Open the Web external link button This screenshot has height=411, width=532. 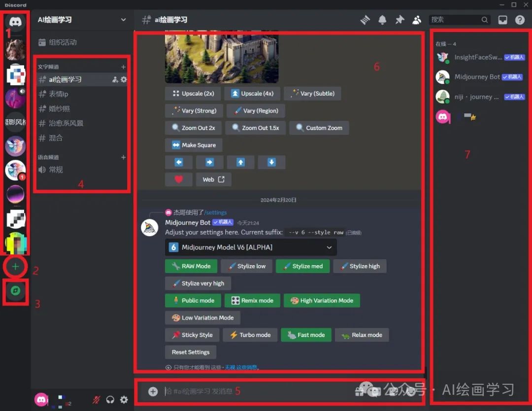pyautogui.click(x=214, y=179)
